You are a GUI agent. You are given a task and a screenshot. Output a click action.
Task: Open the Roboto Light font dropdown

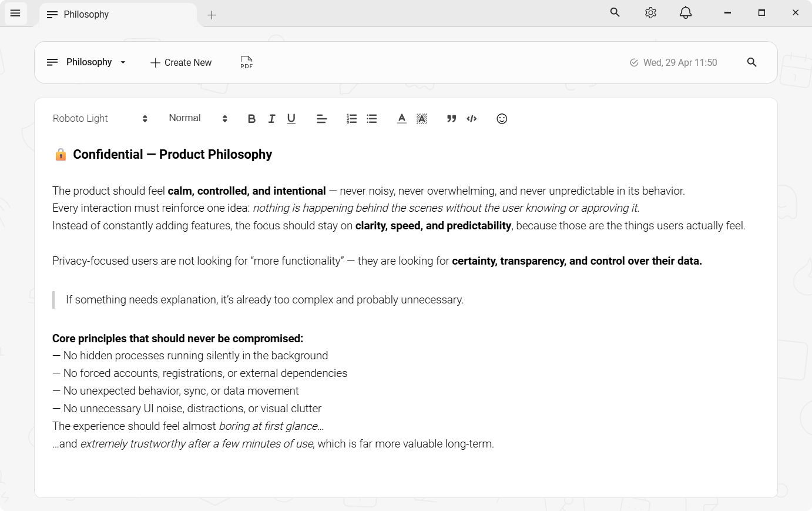pos(100,119)
